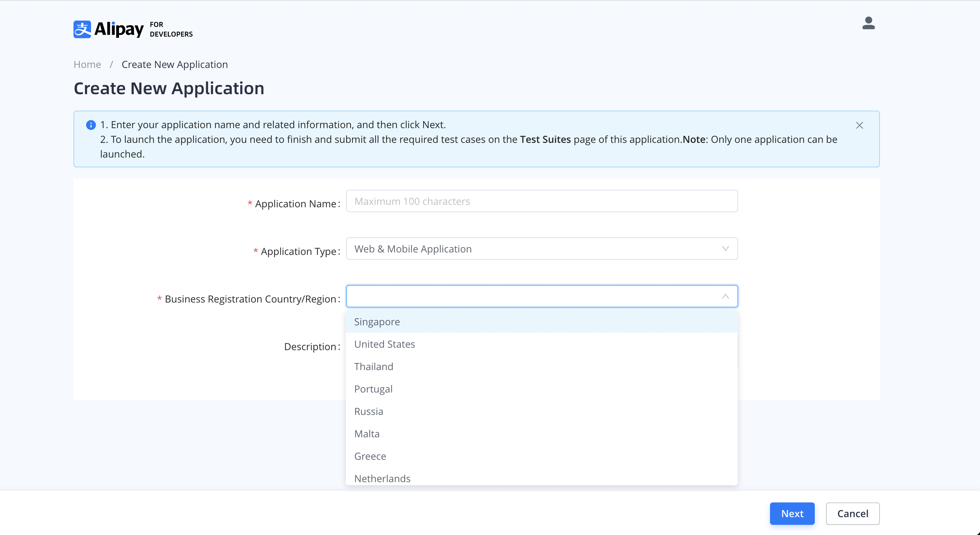Expand the Application Type chevron
The height and width of the screenshot is (535, 980).
[725, 249]
